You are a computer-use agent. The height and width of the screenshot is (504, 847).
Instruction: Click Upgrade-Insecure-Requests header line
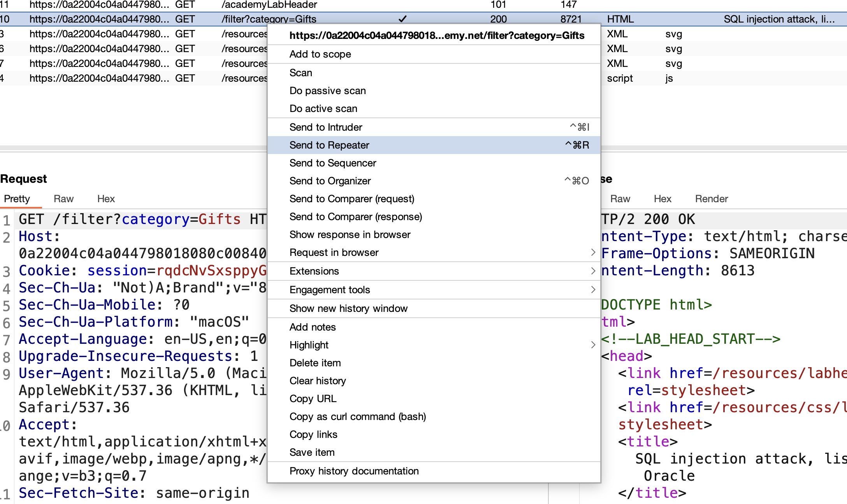pyautogui.click(x=138, y=356)
